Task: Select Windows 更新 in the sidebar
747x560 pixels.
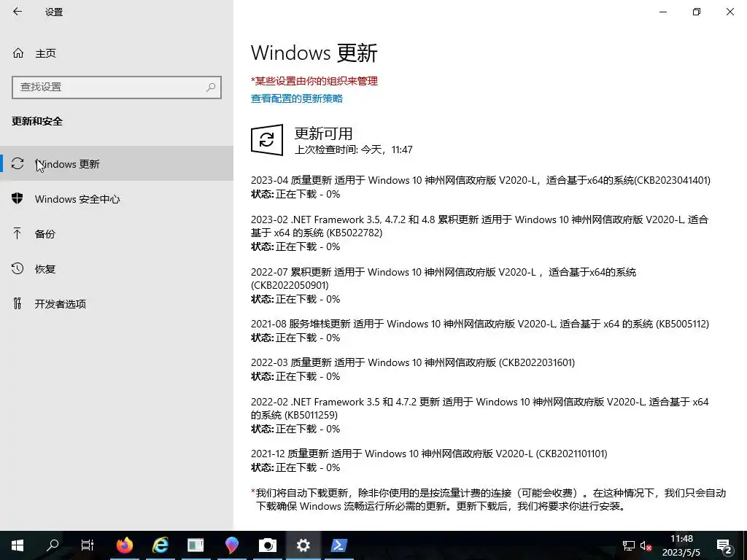Action: tap(117, 164)
